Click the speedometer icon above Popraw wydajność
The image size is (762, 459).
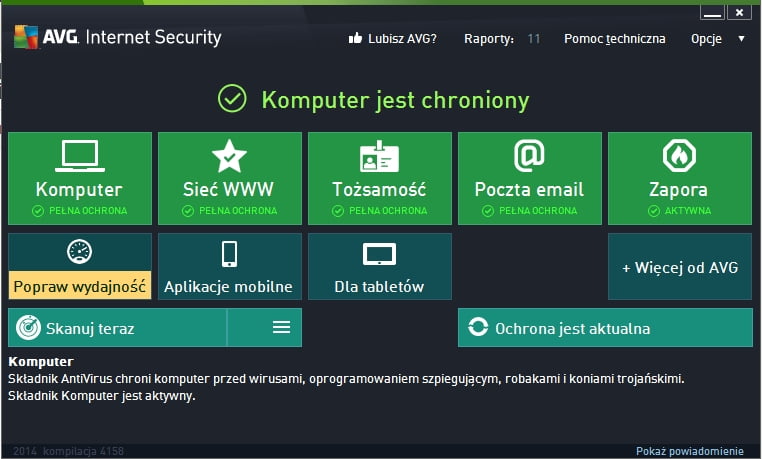coord(80,252)
